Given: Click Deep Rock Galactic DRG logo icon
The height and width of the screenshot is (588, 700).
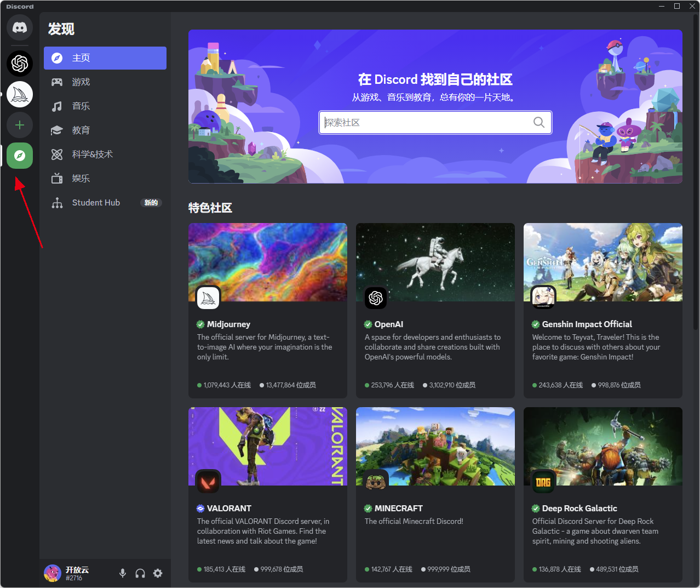Looking at the screenshot, I should click(543, 482).
